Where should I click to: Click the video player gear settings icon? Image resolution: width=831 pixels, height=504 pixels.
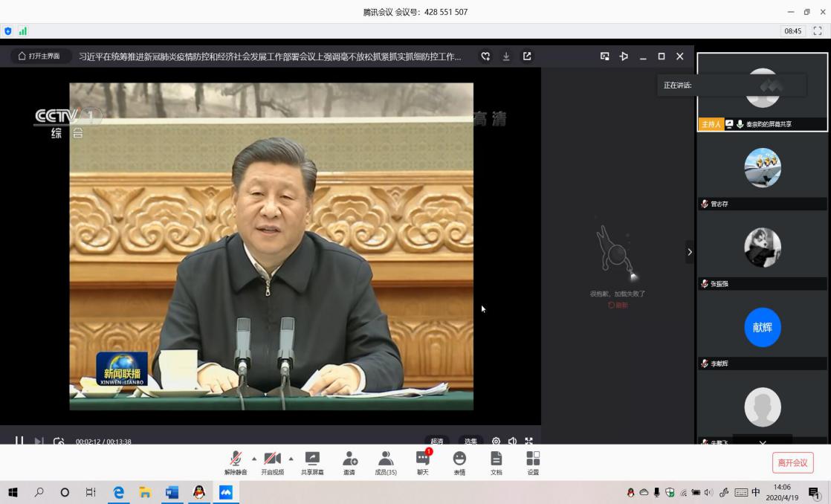pyautogui.click(x=496, y=441)
